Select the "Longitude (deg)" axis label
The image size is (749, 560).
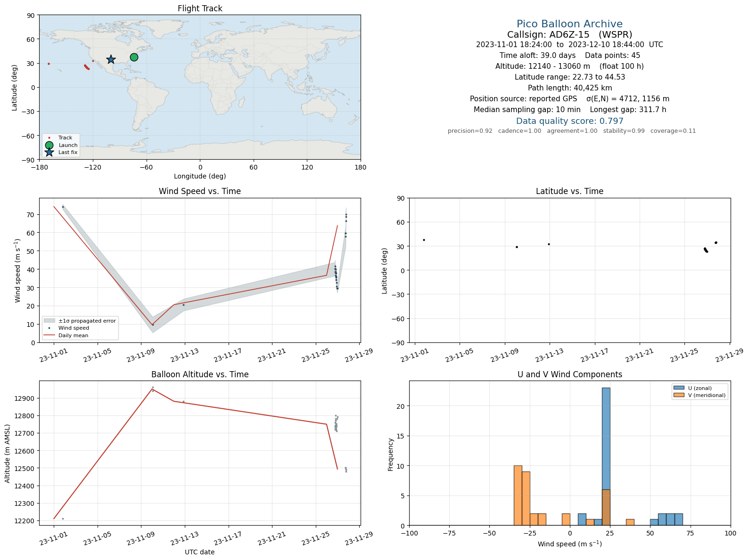200,176
